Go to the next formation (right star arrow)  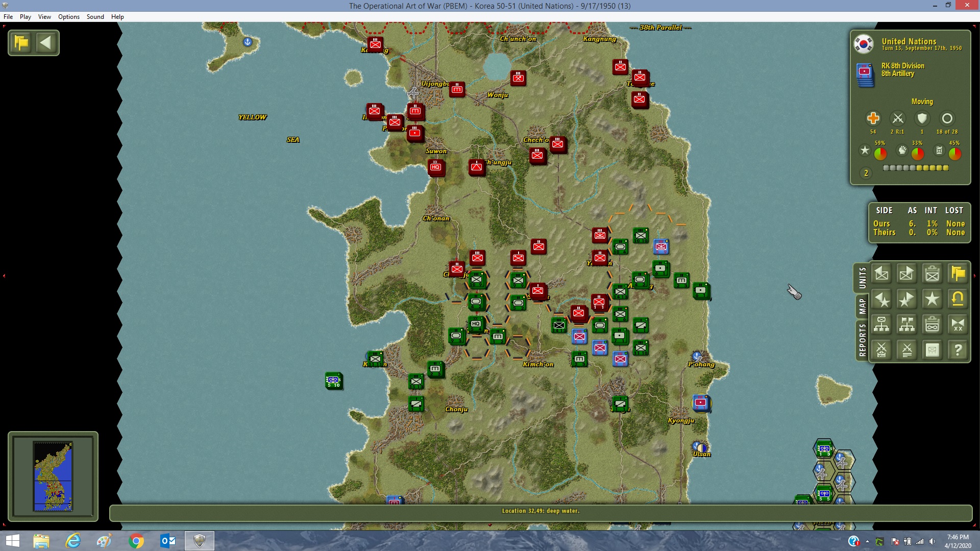[907, 299]
